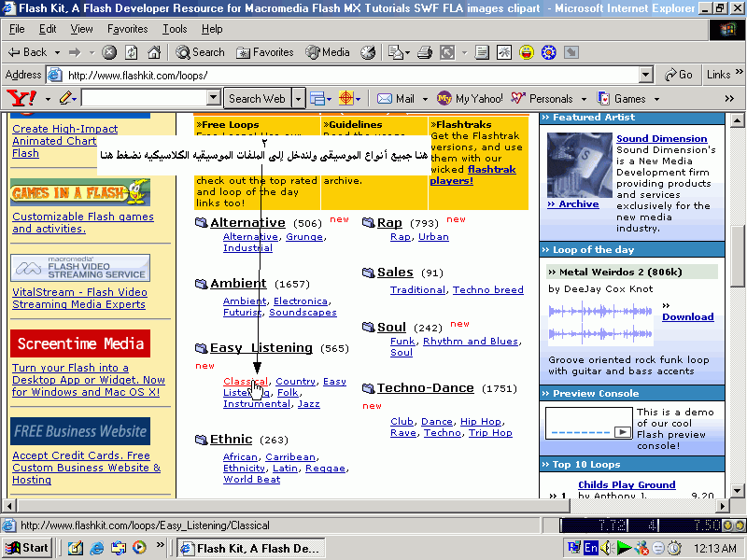Open the Classical loops link

click(x=246, y=382)
